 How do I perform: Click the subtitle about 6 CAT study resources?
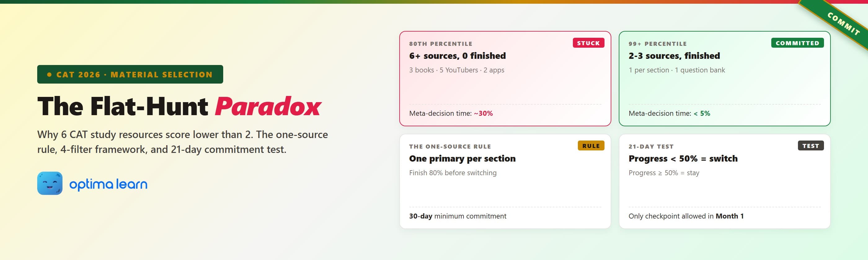(x=182, y=141)
